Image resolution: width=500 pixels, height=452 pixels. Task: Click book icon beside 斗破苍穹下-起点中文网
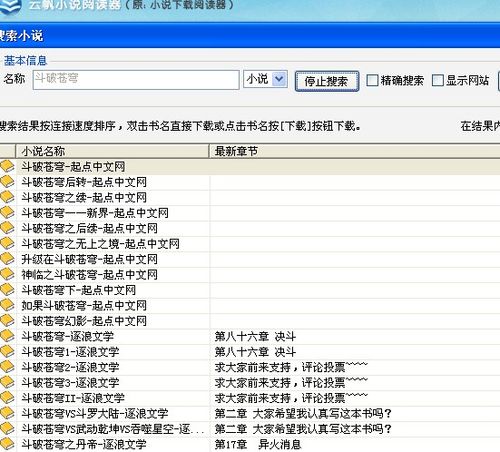(7, 290)
